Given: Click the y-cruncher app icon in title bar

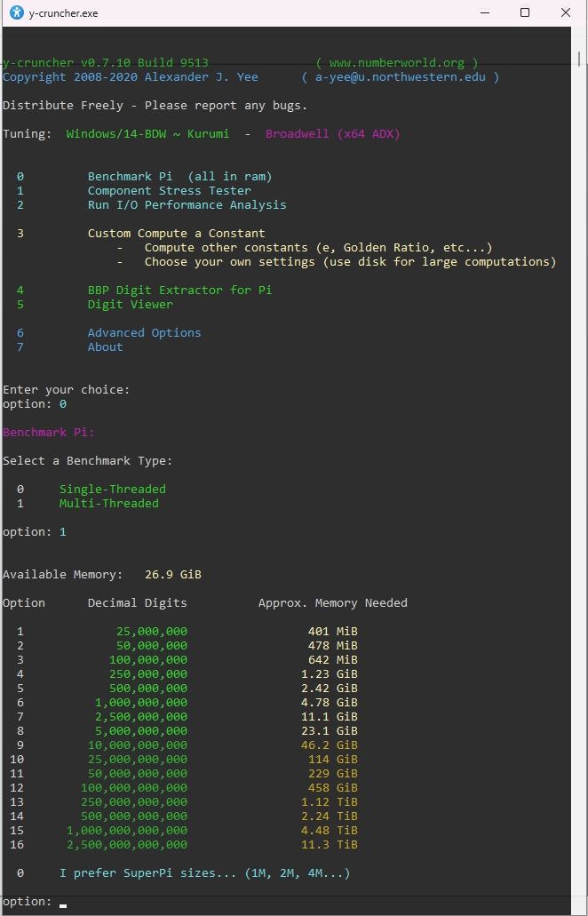Looking at the screenshot, I should coord(17,13).
